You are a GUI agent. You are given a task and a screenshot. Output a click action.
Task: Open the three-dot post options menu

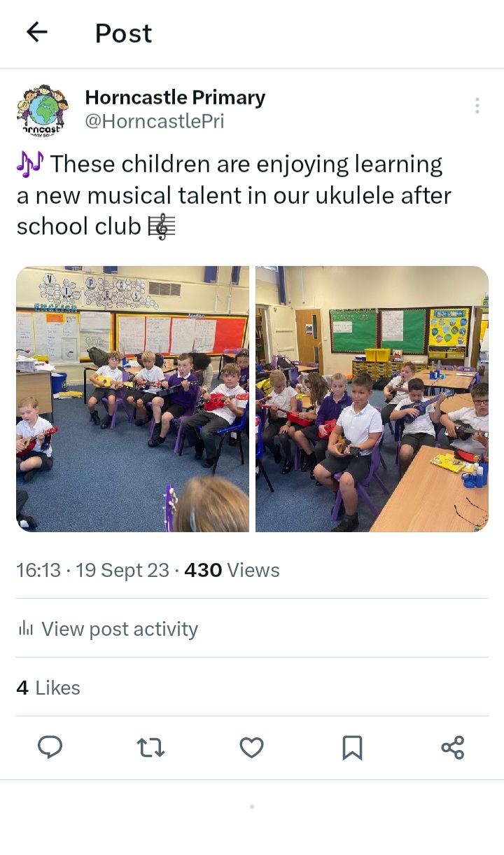477,106
